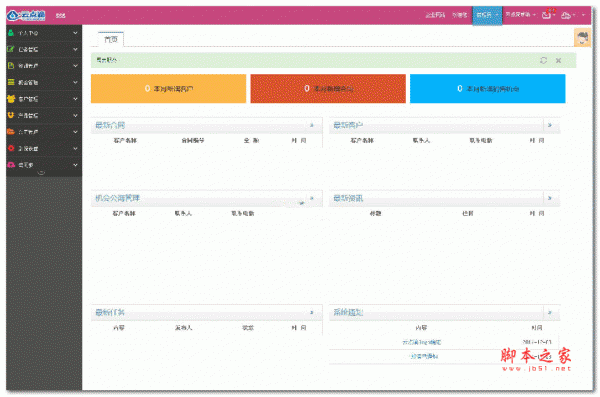This screenshot has width=600, height=397.
Task: Click 合同编号 header in 最新合同 table
Action: (193, 141)
